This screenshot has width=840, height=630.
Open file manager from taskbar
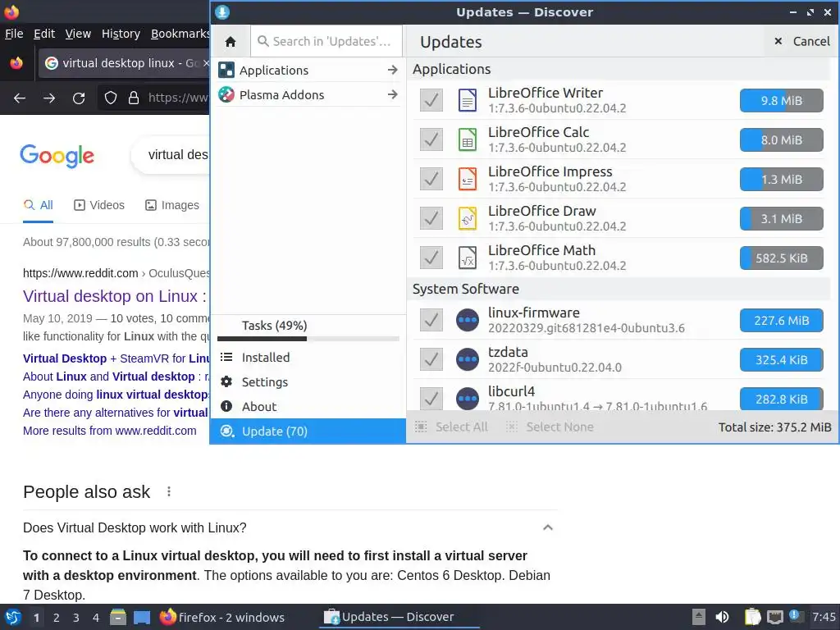coord(118,617)
